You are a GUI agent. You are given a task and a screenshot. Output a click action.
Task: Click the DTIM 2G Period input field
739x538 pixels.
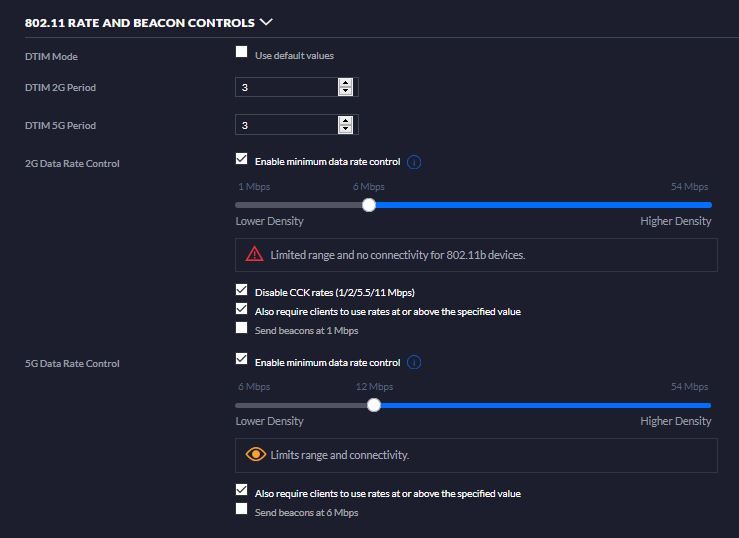pyautogui.click(x=285, y=88)
